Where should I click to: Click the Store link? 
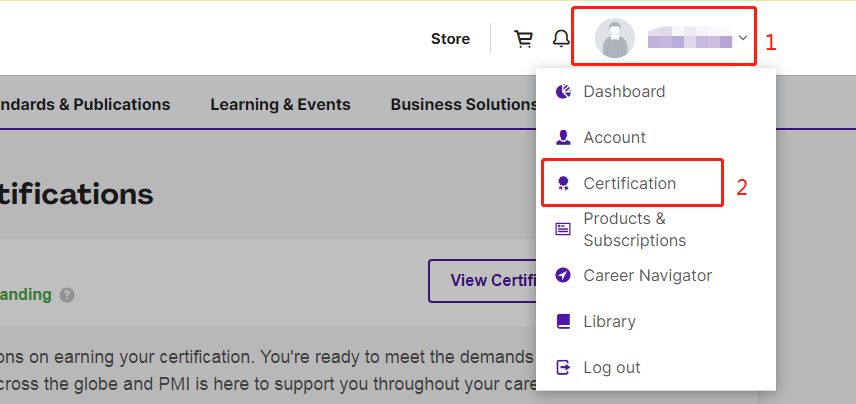click(x=450, y=39)
